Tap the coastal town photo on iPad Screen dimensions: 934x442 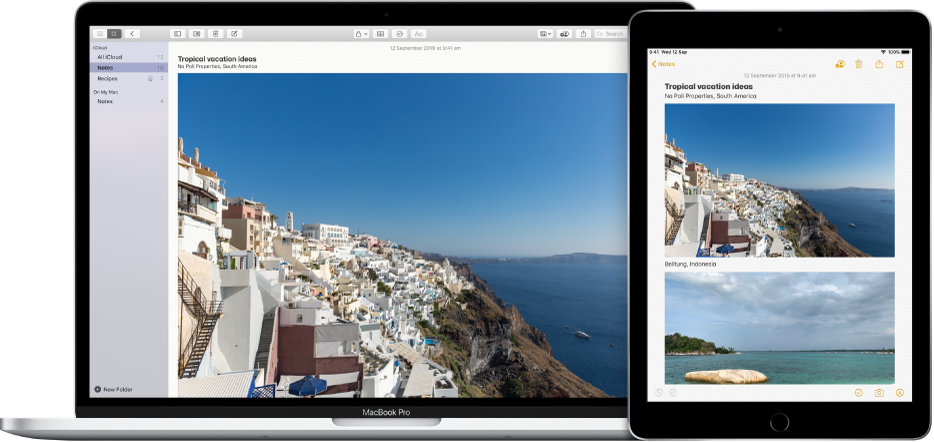tap(780, 180)
